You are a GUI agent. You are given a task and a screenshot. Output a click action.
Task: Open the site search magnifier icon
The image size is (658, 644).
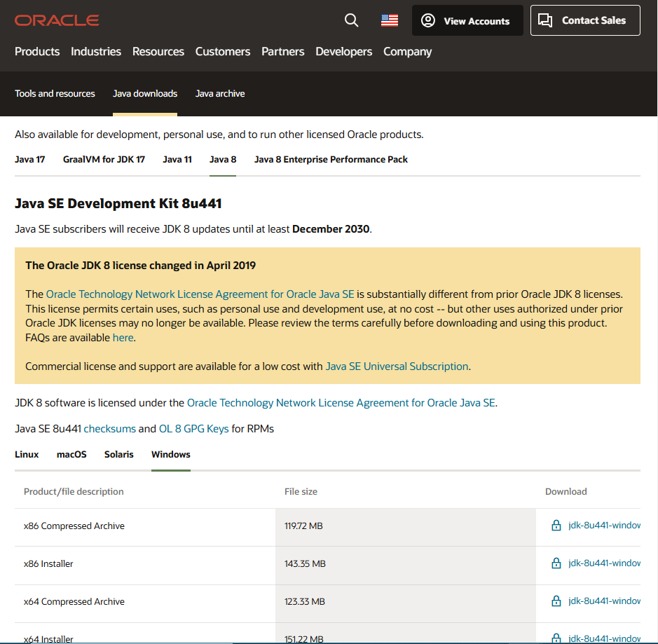(x=351, y=20)
